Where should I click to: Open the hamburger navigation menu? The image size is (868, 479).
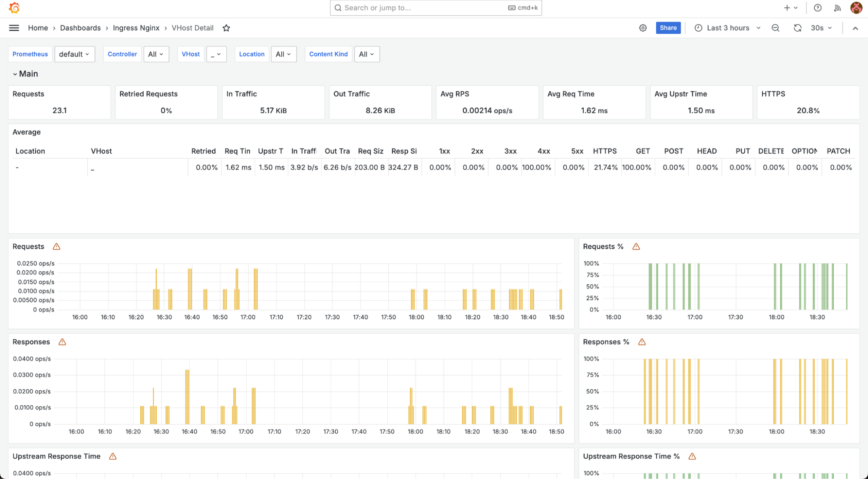tap(14, 28)
